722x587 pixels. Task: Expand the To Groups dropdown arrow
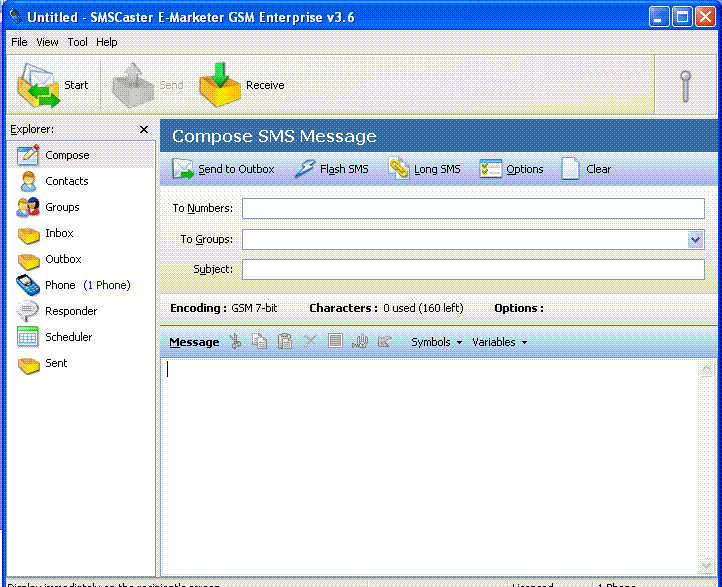coord(695,239)
